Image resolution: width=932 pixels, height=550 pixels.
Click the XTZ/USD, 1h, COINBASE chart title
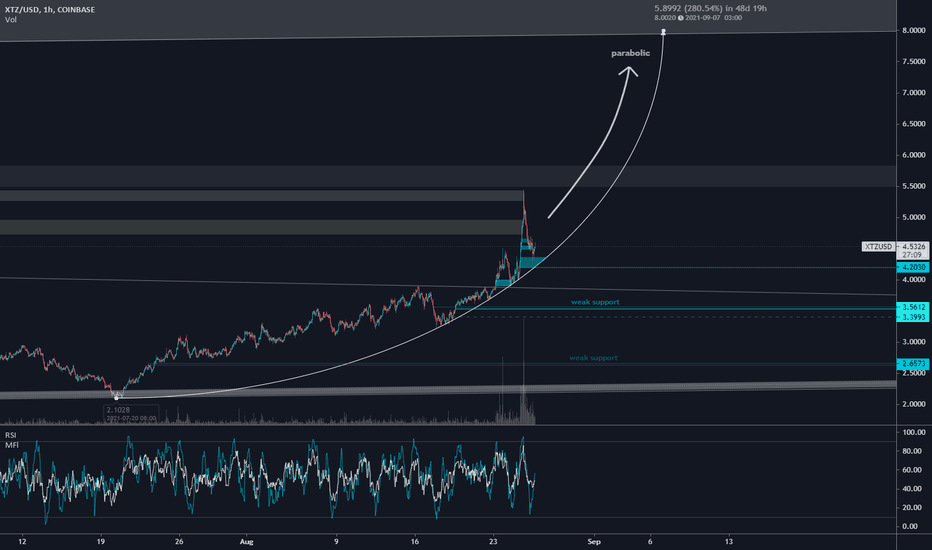click(50, 10)
